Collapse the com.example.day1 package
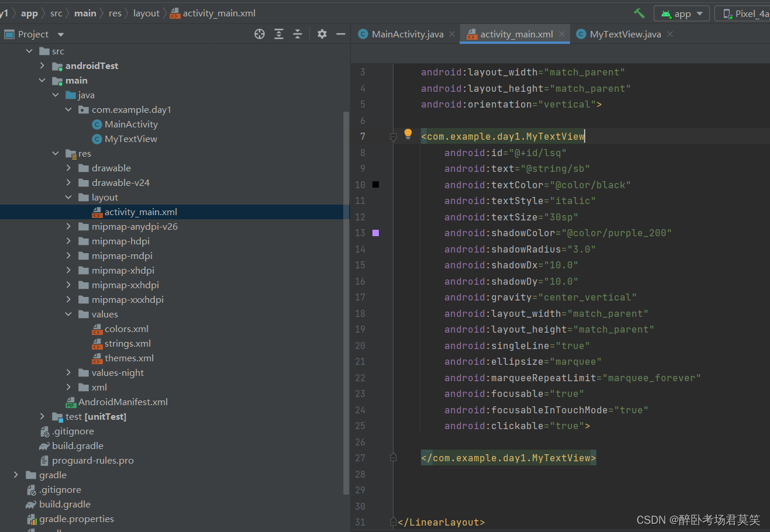The height and width of the screenshot is (532, 770). tap(68, 109)
